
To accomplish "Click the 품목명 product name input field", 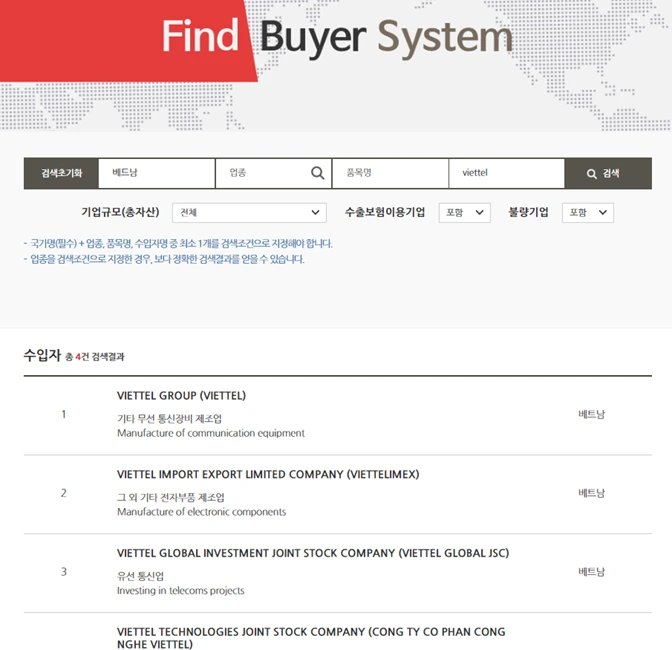I will pos(390,173).
